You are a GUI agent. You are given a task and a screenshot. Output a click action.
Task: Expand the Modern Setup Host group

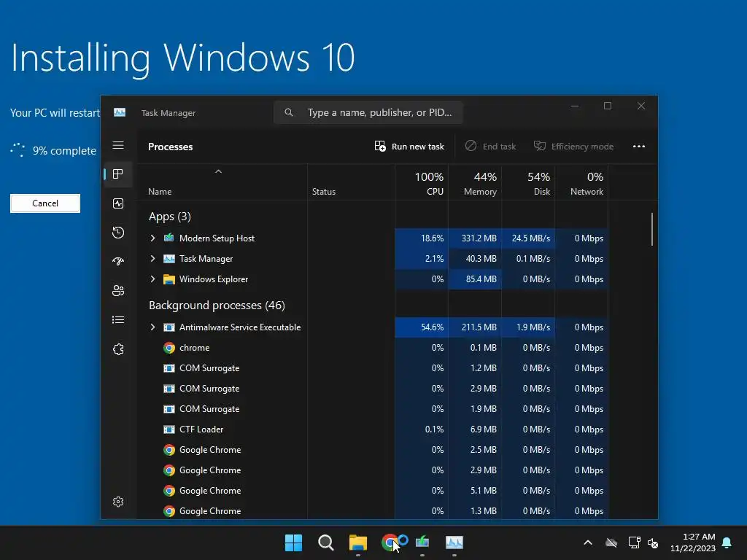coord(152,238)
